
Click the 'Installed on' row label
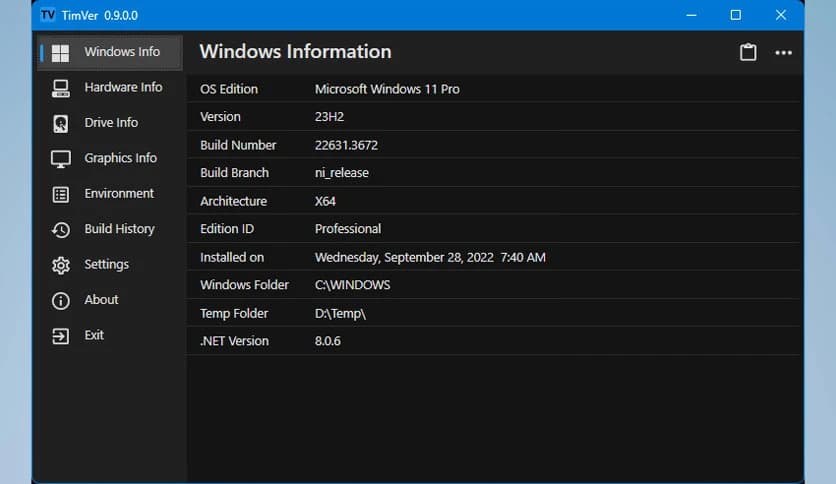[x=232, y=257]
